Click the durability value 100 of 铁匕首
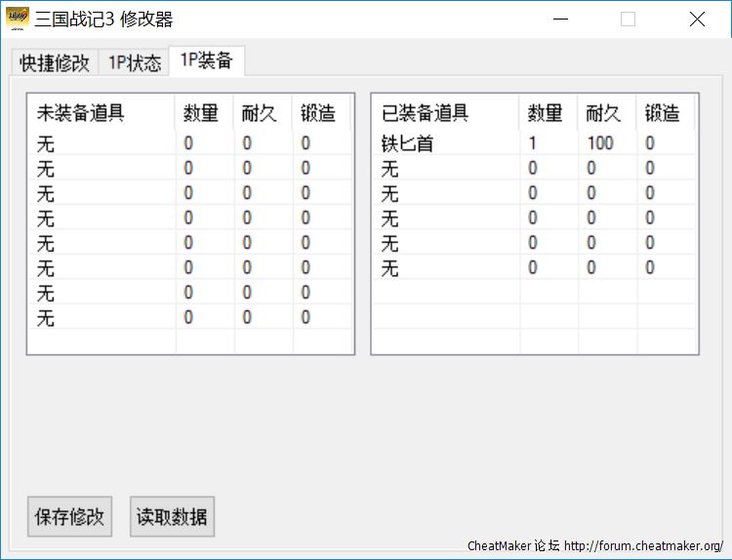 pos(600,143)
